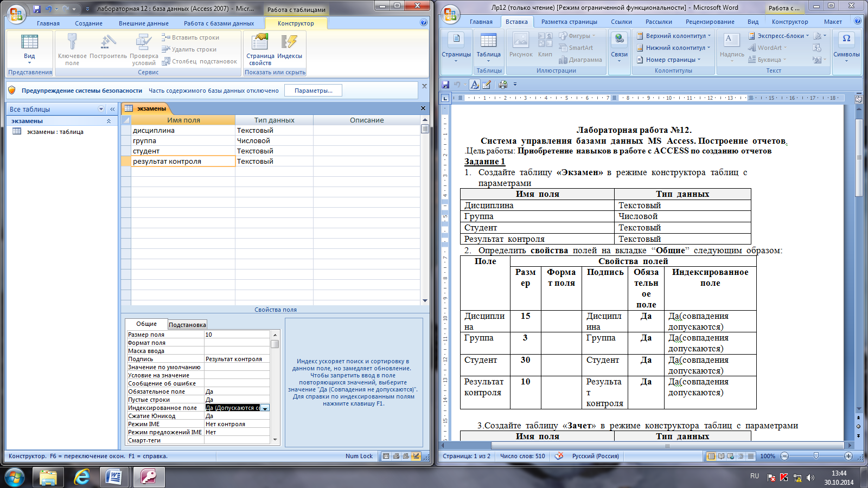Image resolution: width=868 pixels, height=488 pixels.
Task: Click print preview icon in Word toolbar
Action: click(503, 85)
